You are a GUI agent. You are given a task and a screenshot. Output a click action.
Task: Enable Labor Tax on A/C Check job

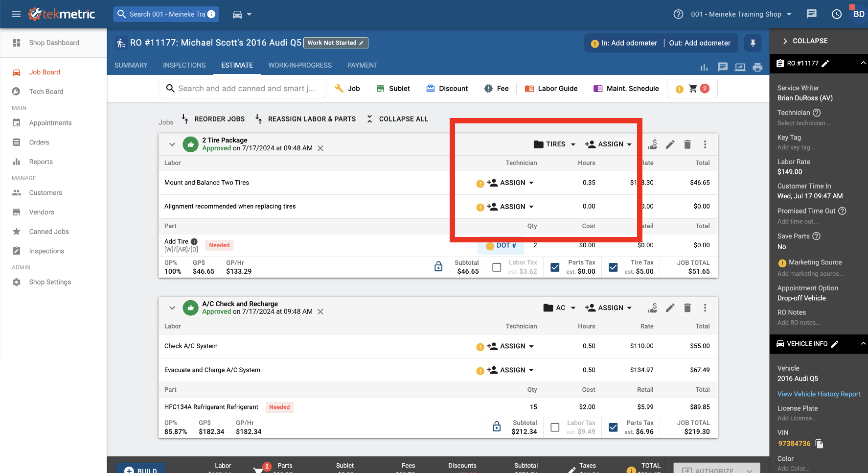pos(555,427)
